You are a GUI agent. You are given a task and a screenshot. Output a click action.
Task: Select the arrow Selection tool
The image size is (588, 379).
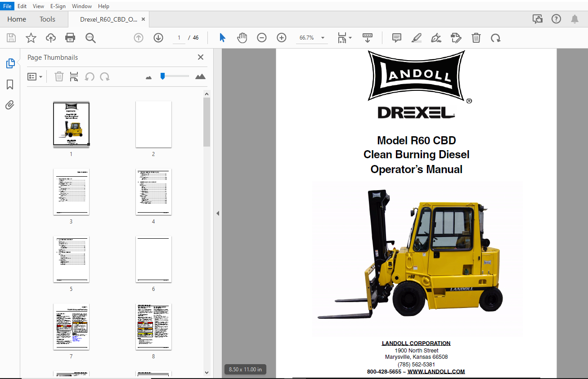(x=222, y=38)
